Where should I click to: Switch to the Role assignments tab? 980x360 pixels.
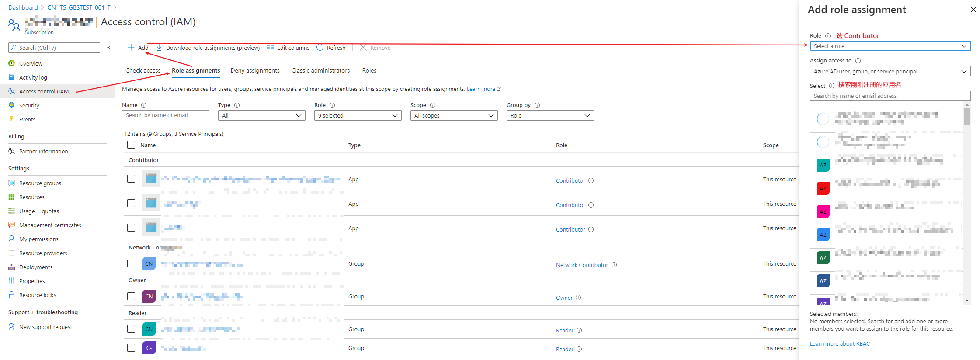pyautogui.click(x=196, y=70)
